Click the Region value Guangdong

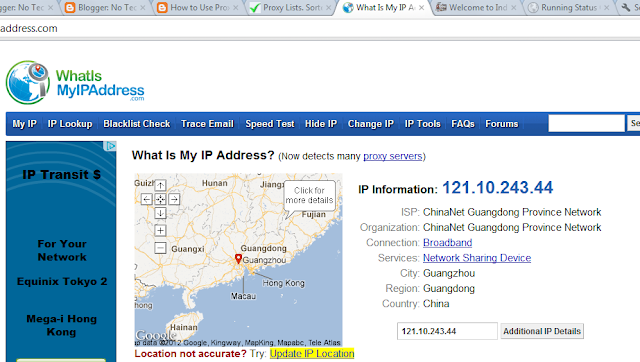tap(449, 289)
